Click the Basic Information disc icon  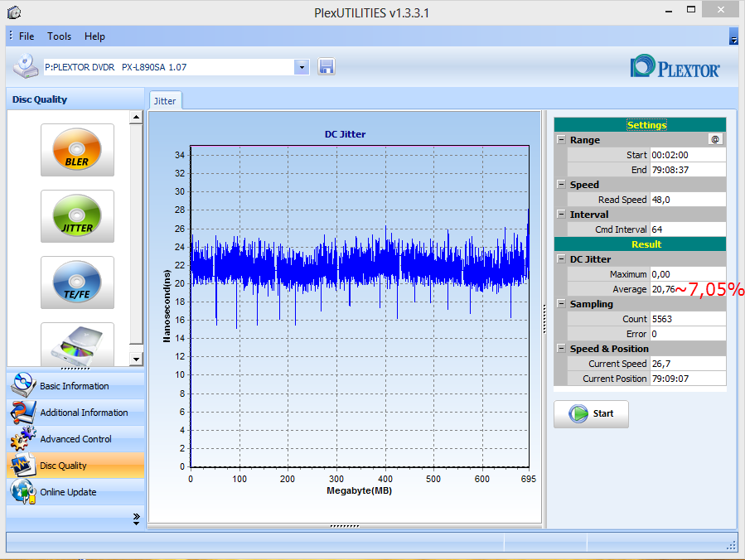[x=22, y=385]
